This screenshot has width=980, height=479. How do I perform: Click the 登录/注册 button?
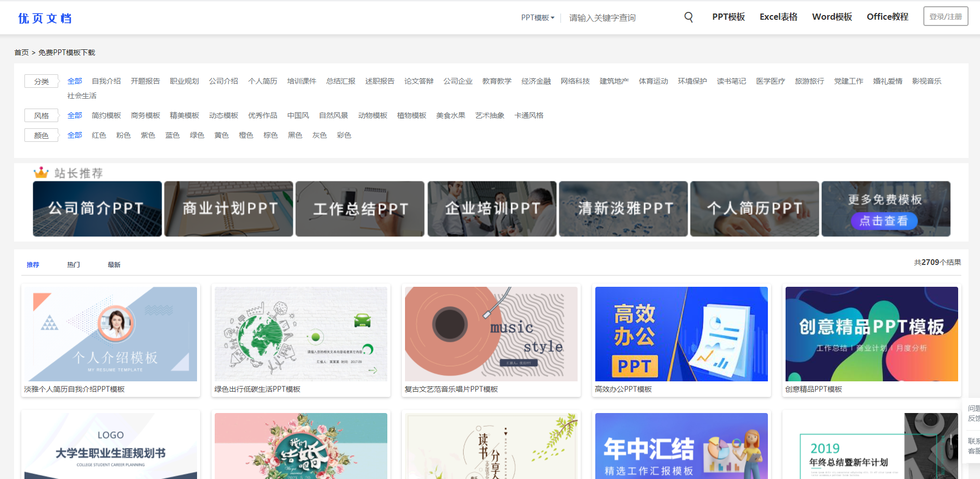[x=945, y=17]
